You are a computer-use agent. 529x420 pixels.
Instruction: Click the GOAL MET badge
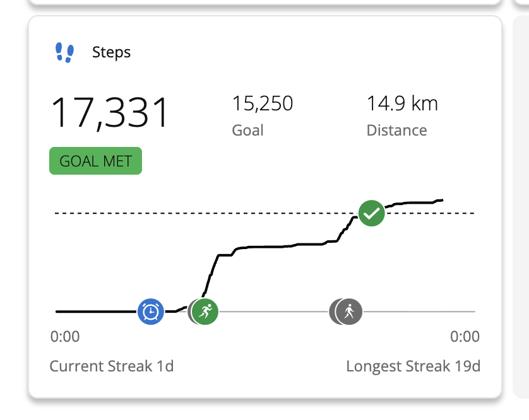tap(95, 161)
